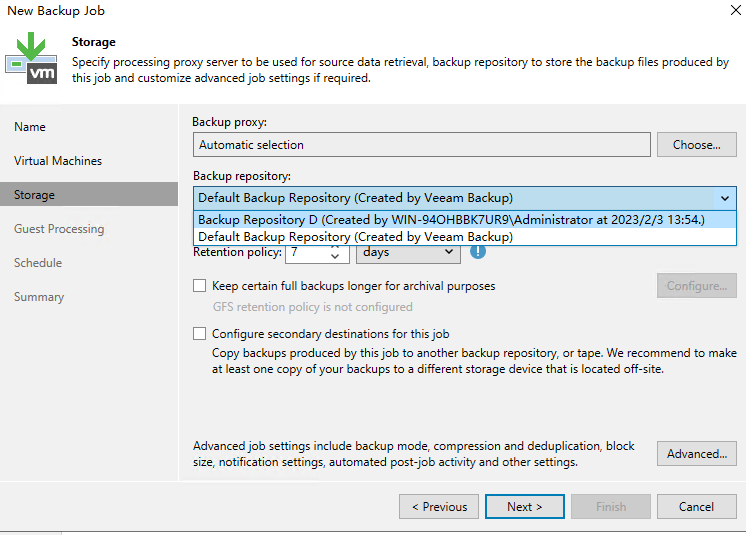The image size is (746, 535).
Task: Open the Virtual Machines step
Action: (58, 161)
